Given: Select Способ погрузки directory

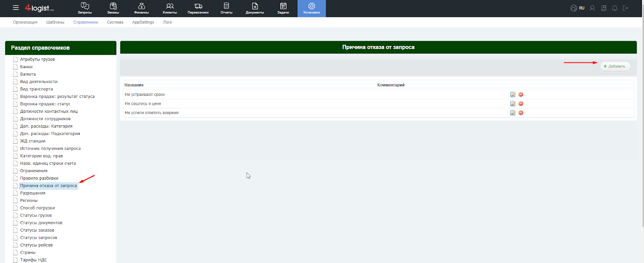Looking at the screenshot, I should [37, 208].
